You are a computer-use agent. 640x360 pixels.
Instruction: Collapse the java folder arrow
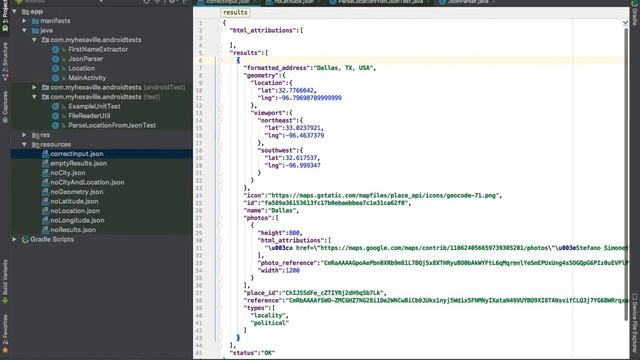[24, 30]
